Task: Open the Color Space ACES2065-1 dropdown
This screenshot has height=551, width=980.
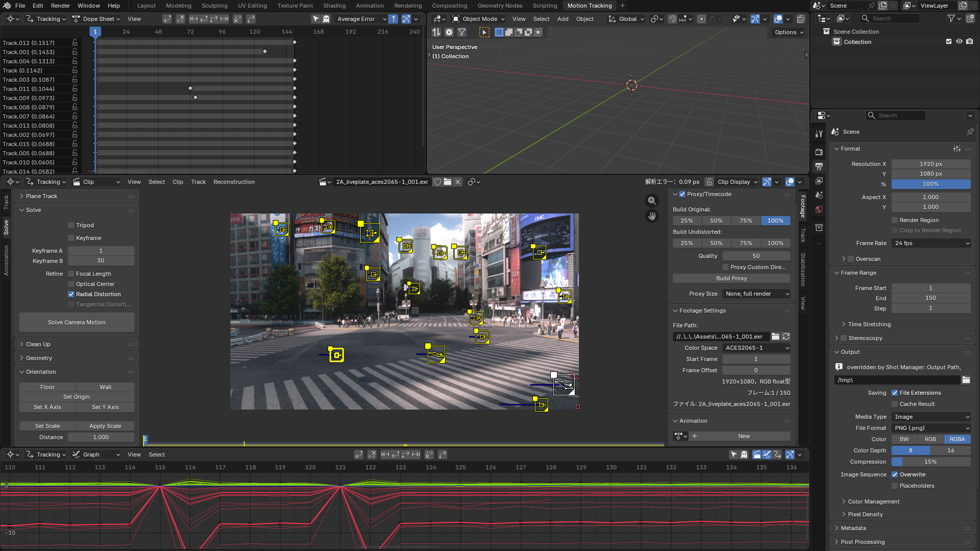Action: (756, 348)
